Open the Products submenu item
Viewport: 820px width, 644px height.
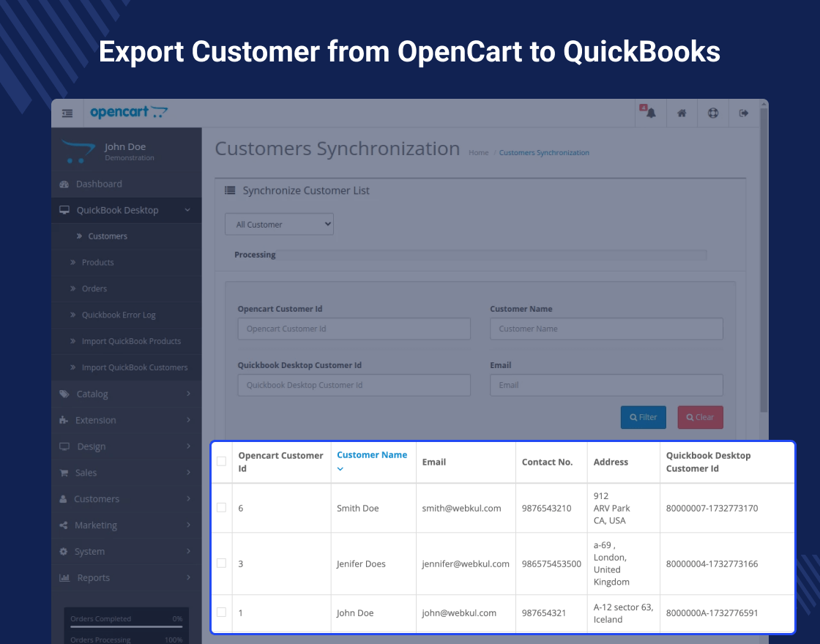127,263
